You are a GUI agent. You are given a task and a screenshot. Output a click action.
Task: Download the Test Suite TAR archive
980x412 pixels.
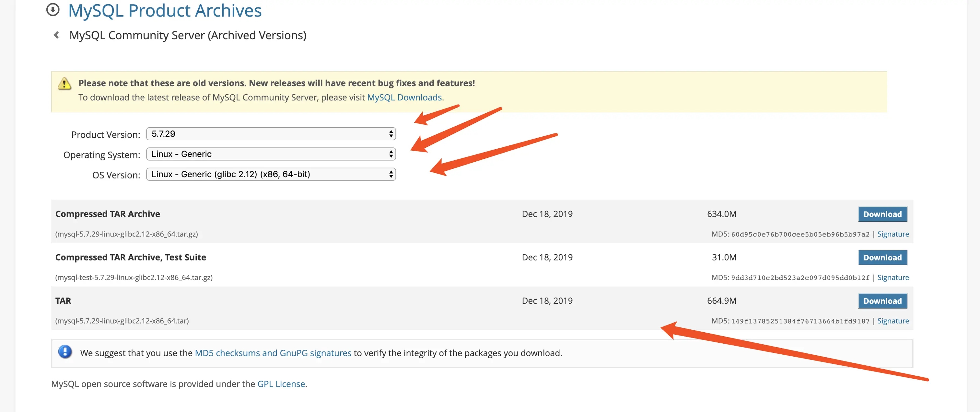(882, 257)
